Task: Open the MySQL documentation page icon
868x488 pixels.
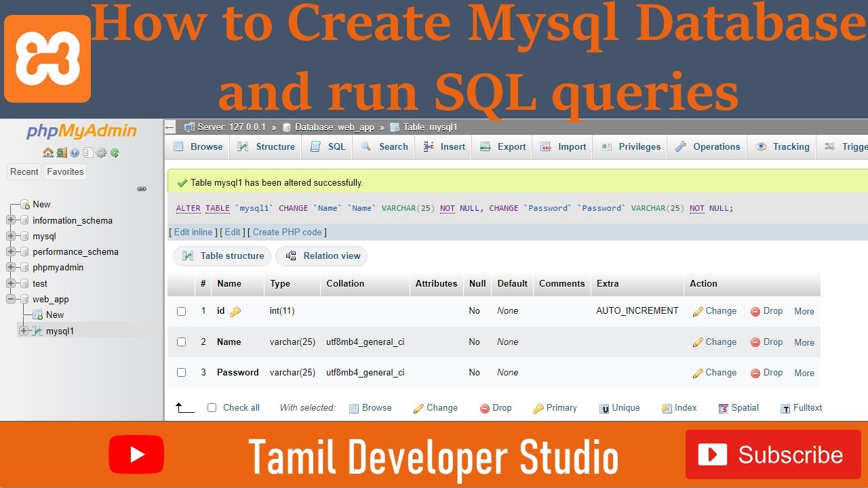Action: pos(87,152)
